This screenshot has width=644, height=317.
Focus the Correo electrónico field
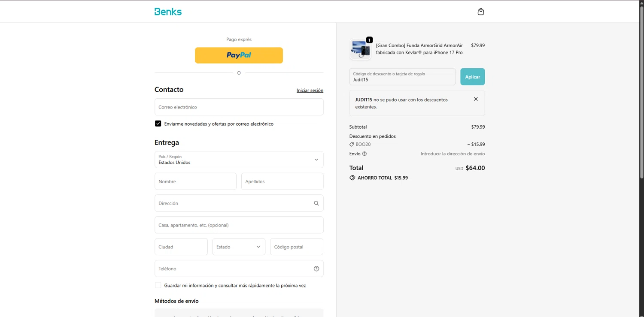coord(239,107)
